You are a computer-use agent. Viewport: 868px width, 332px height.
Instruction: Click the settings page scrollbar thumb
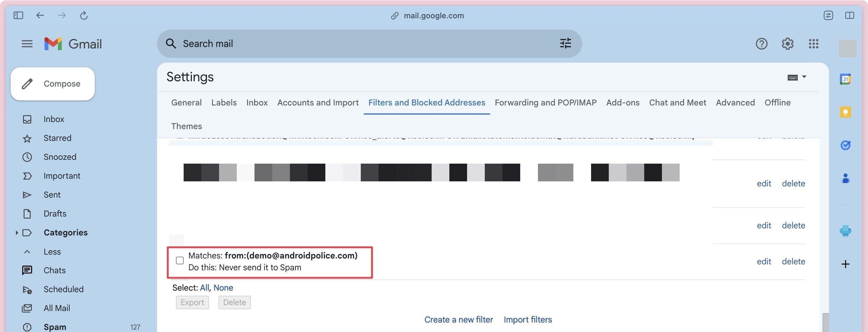pos(825,323)
